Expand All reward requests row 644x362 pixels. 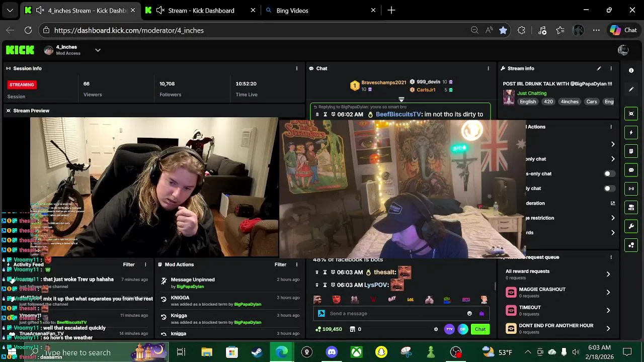(x=558, y=274)
